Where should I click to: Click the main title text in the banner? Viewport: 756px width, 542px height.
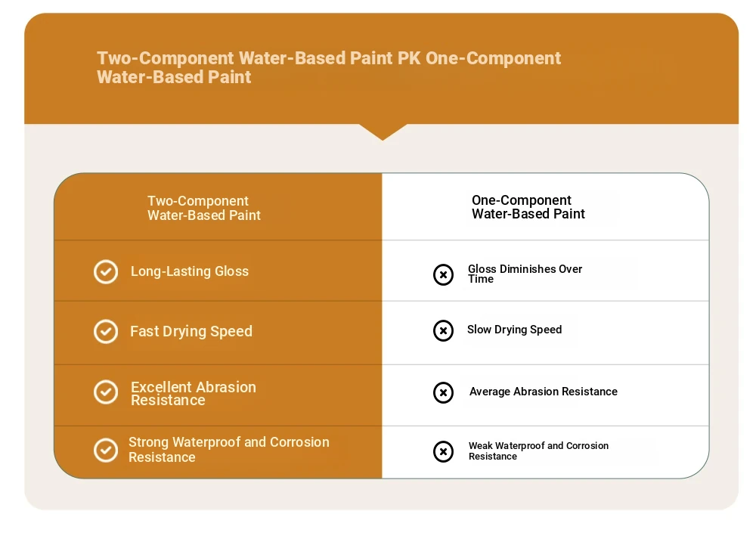(x=329, y=67)
